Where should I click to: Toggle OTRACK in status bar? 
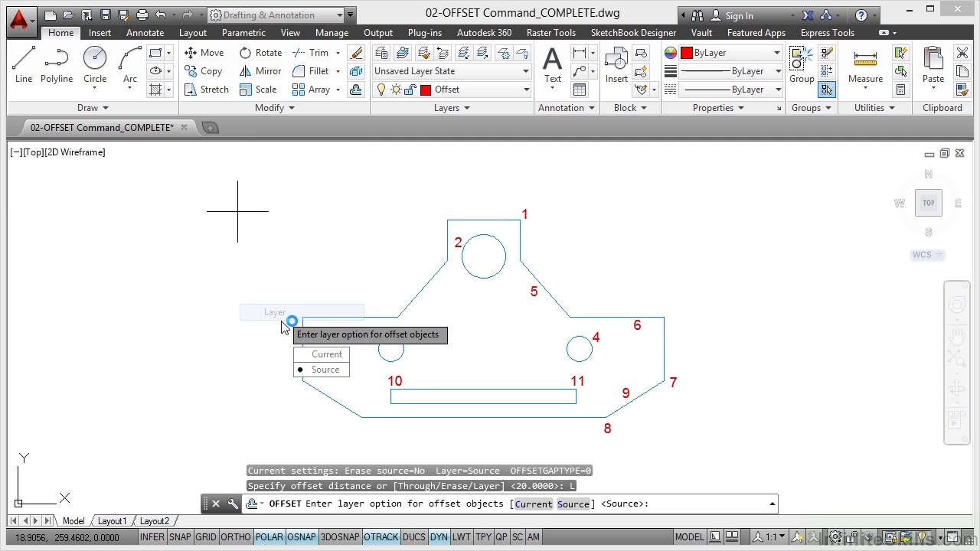click(x=381, y=537)
